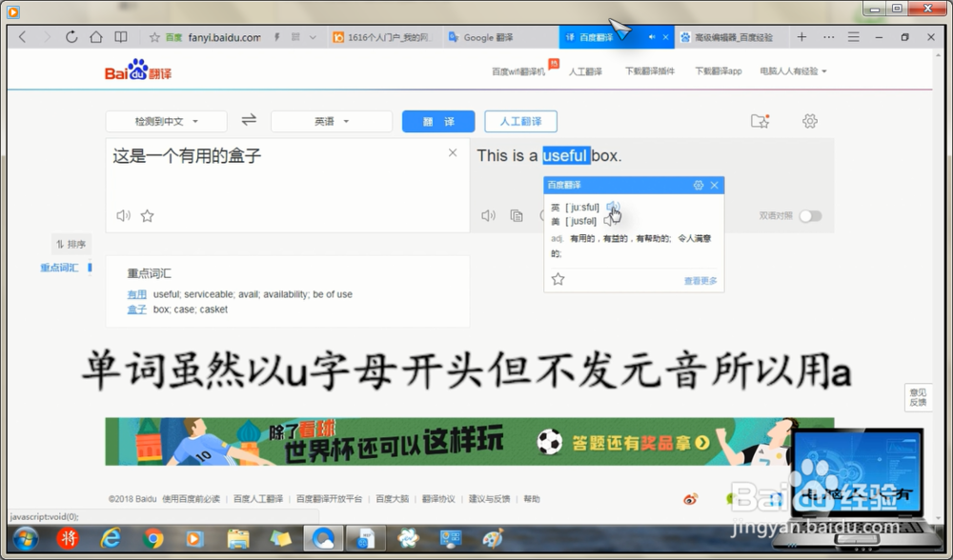
Task: Click the 排序 sort button
Action: [x=71, y=244]
